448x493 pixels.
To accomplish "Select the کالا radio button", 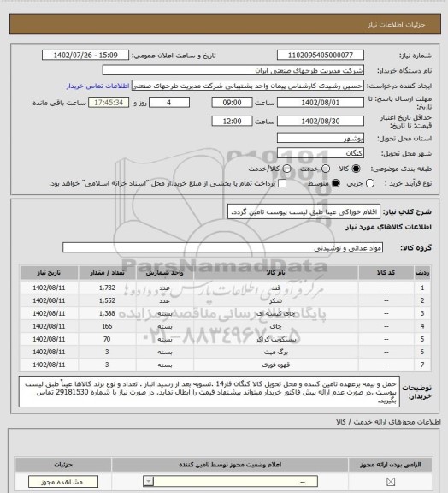I will point(356,169).
